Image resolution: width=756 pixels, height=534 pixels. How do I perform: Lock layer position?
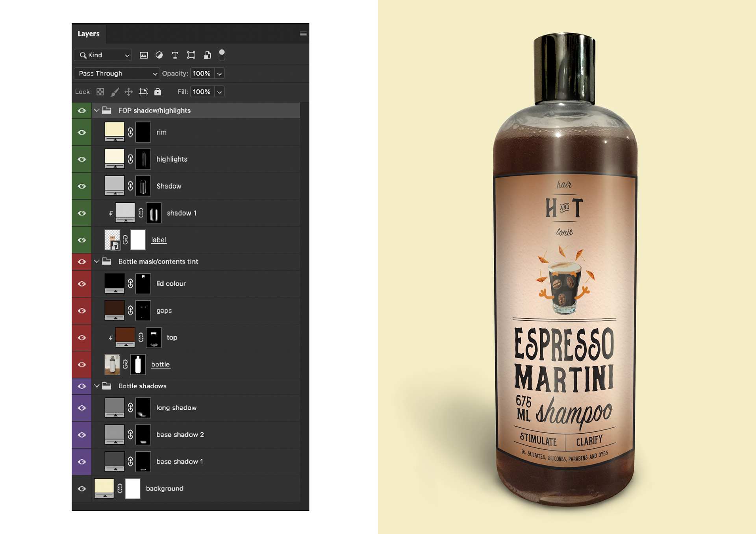(x=128, y=92)
